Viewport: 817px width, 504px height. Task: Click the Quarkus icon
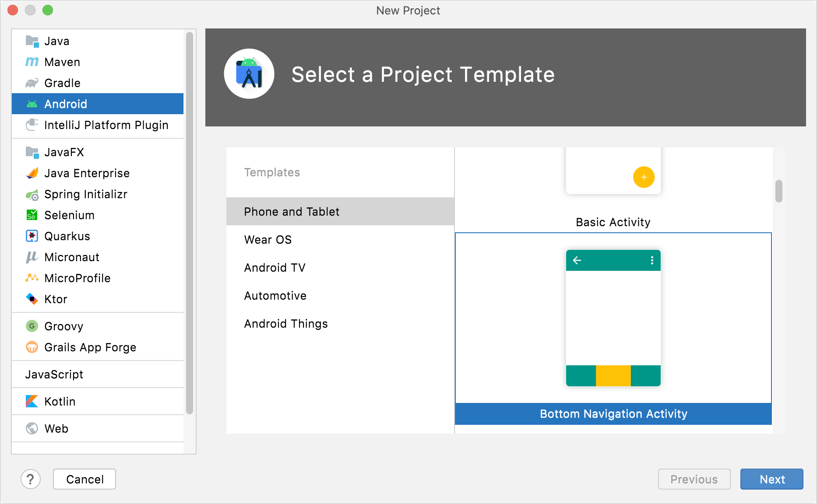point(32,236)
